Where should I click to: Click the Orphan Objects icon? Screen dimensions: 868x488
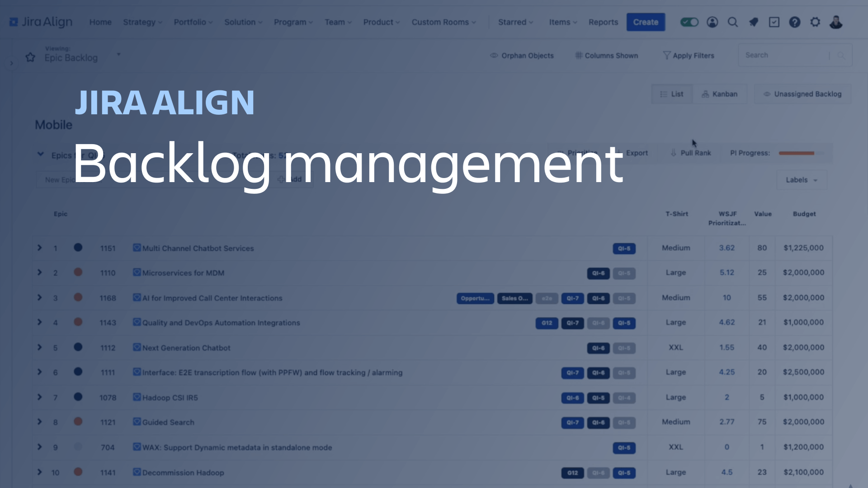494,56
